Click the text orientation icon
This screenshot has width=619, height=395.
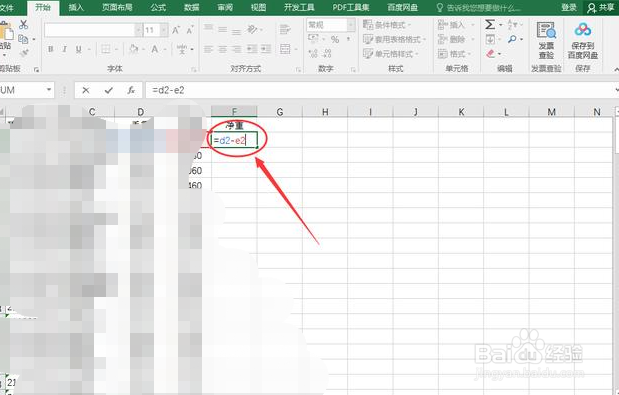[251, 29]
